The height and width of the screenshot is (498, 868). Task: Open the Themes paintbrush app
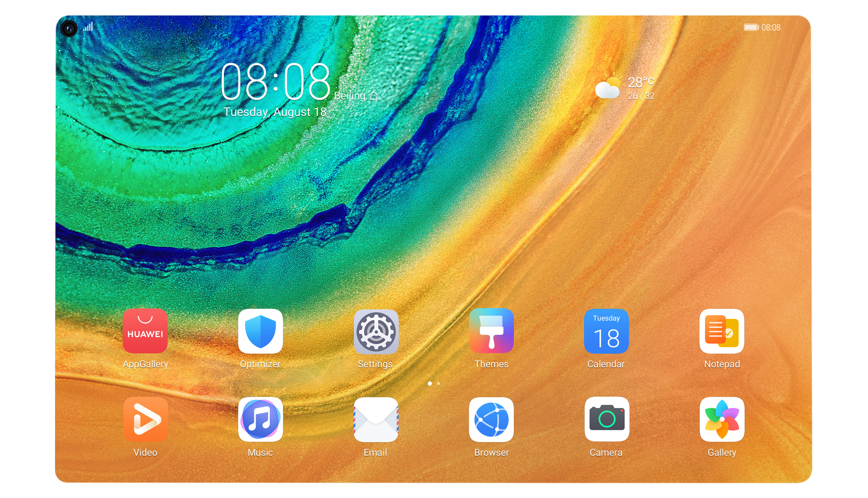pos(491,331)
